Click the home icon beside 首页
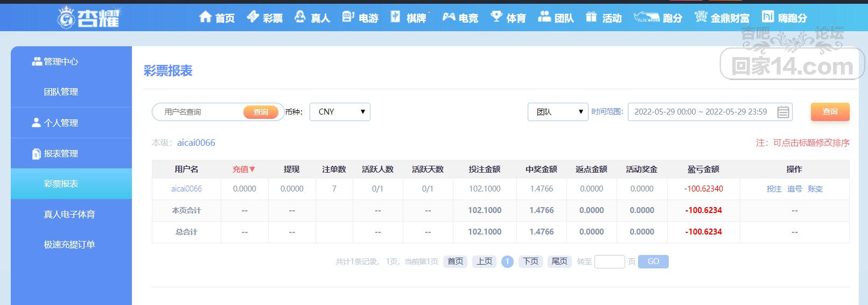Viewport: 868px width, 305px height. [205, 17]
